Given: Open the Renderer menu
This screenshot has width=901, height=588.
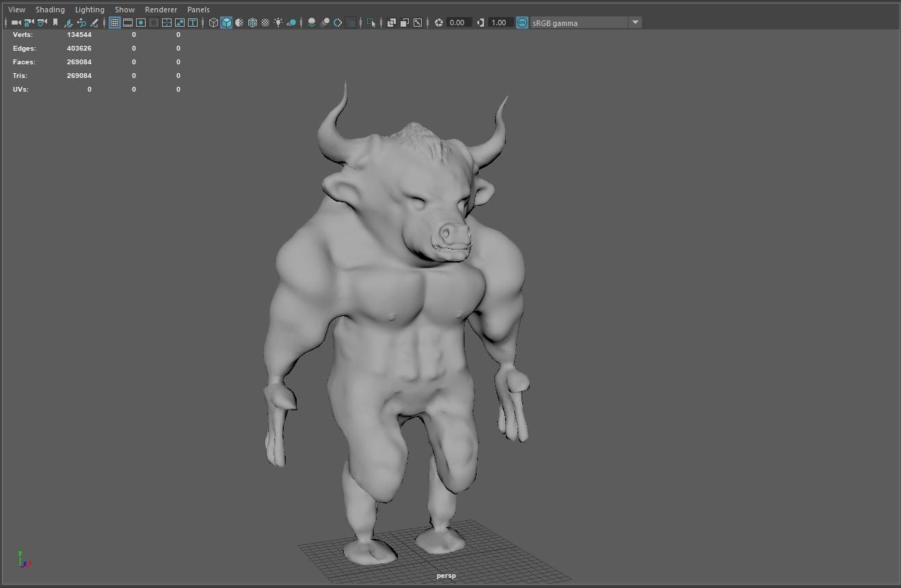Looking at the screenshot, I should [161, 10].
